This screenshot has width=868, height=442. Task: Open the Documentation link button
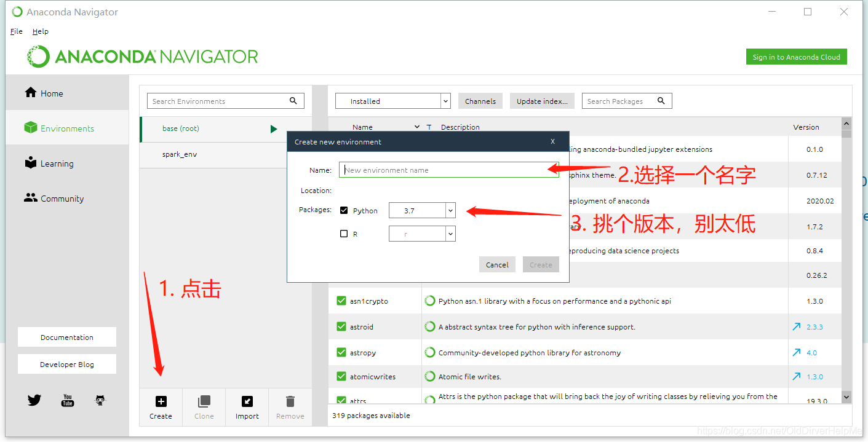point(67,337)
